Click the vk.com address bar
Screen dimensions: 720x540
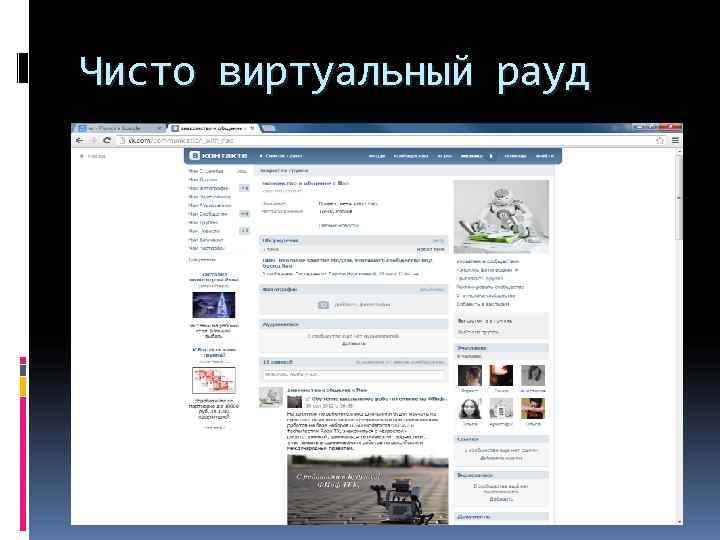pyautogui.click(x=386, y=141)
